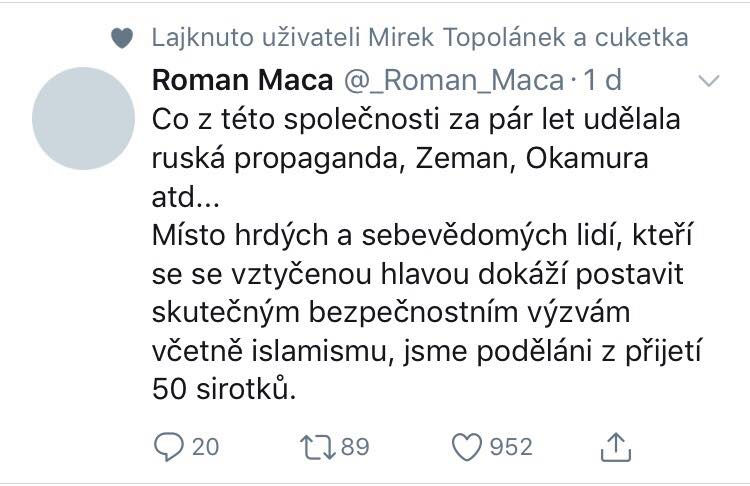Click the filled heart icon beside Lajknuto
Screen dimensions: 750x486
pos(122,38)
